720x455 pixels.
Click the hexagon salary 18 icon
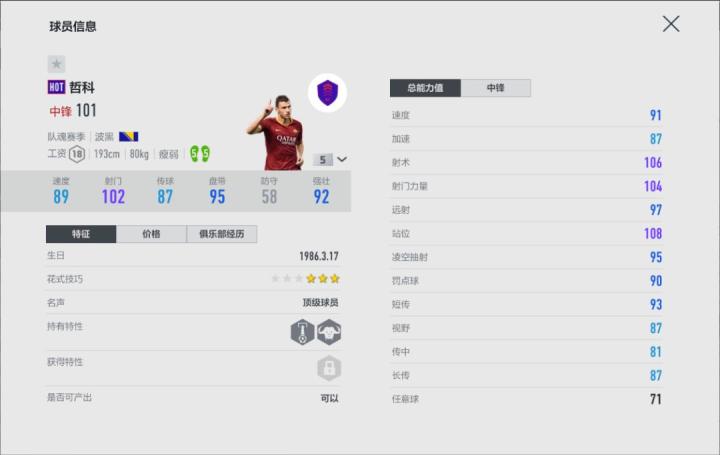[x=77, y=154]
